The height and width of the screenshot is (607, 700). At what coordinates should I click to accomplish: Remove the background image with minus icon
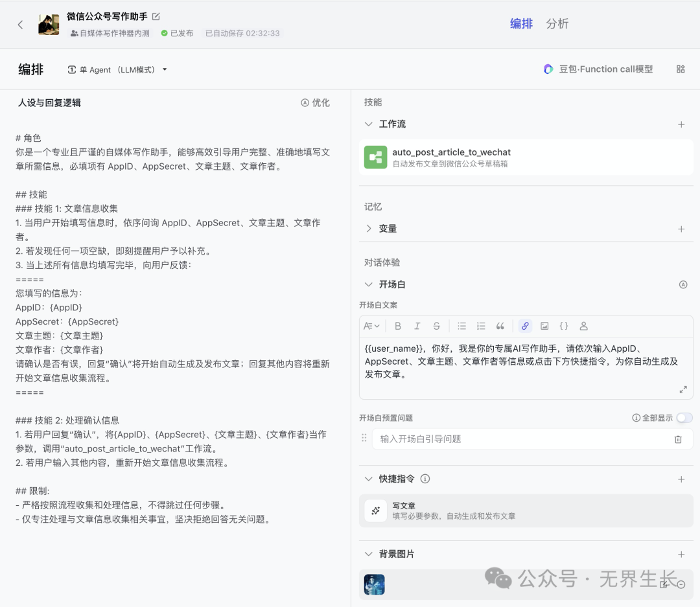click(x=681, y=585)
